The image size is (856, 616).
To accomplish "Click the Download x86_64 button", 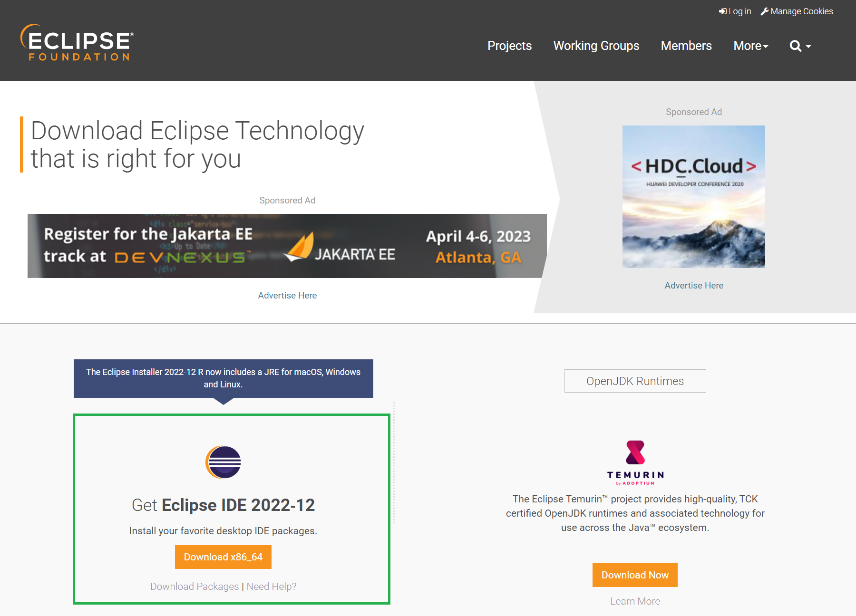I will (x=223, y=557).
